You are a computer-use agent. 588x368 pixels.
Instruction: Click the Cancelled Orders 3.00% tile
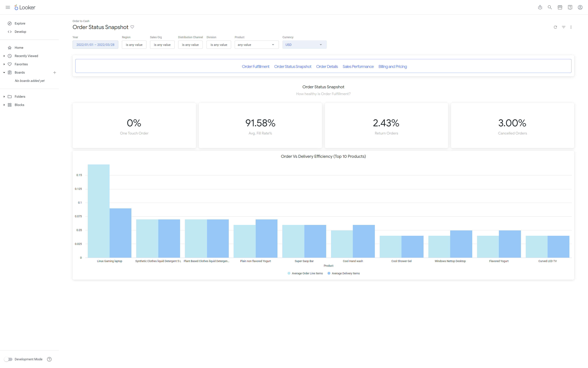coord(513,126)
